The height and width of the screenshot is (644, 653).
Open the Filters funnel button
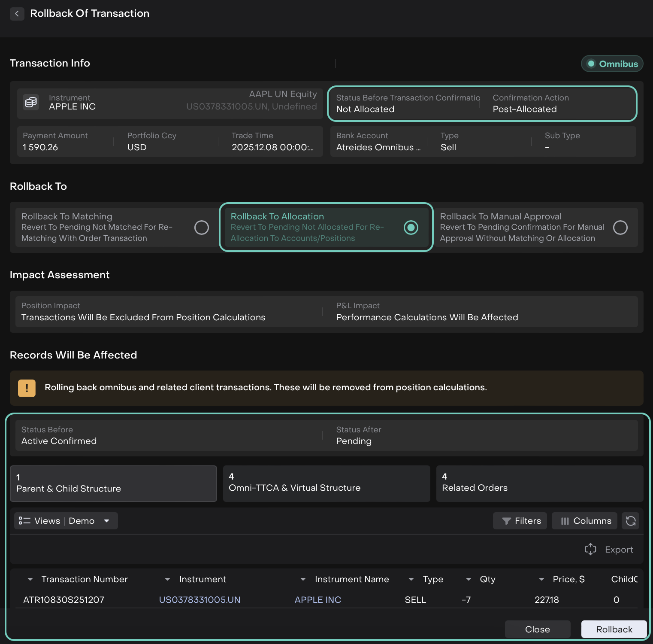tap(520, 521)
